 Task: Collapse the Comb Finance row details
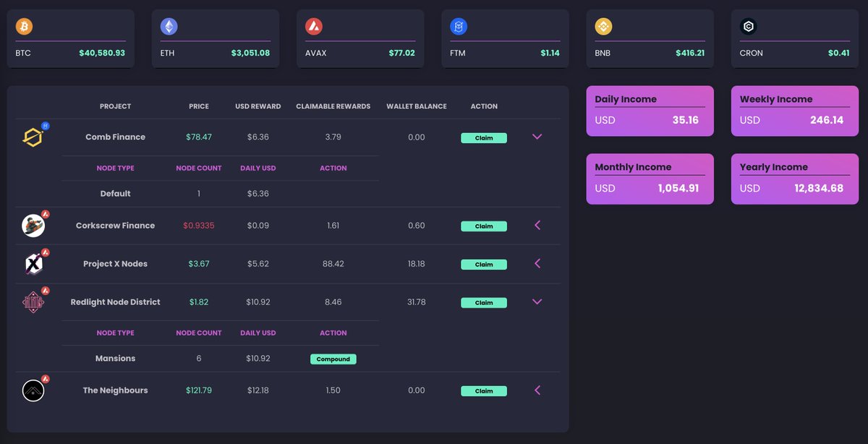point(537,137)
